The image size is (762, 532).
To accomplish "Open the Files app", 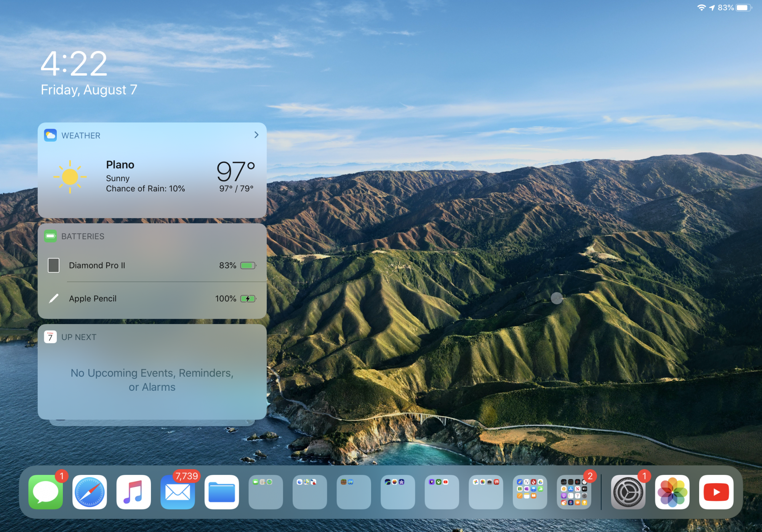I will tap(222, 492).
